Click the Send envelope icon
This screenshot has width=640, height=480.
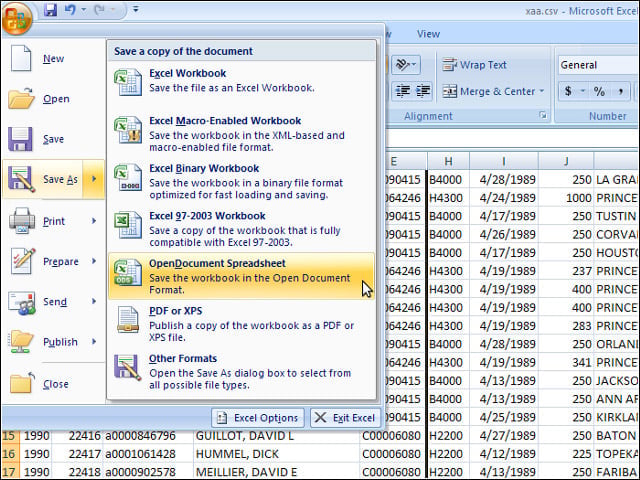point(22,302)
